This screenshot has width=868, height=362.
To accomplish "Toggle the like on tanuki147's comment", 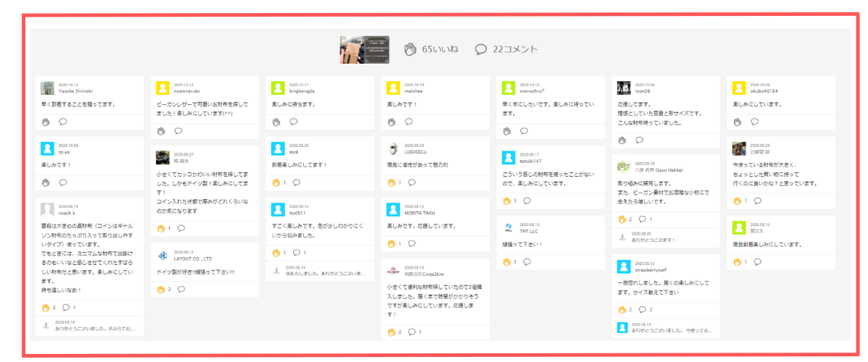I will [507, 201].
